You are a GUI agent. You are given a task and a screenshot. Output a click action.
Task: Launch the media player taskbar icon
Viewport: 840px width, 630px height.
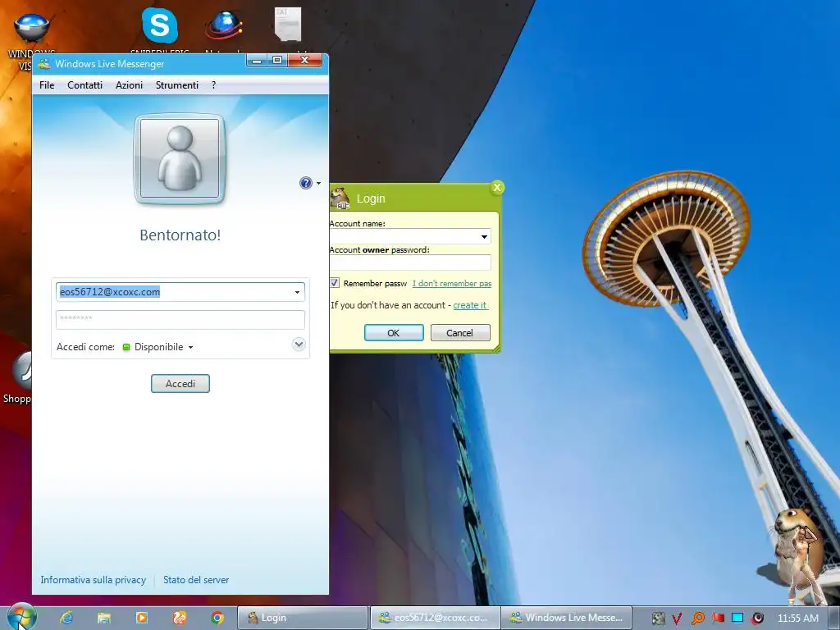(x=141, y=618)
